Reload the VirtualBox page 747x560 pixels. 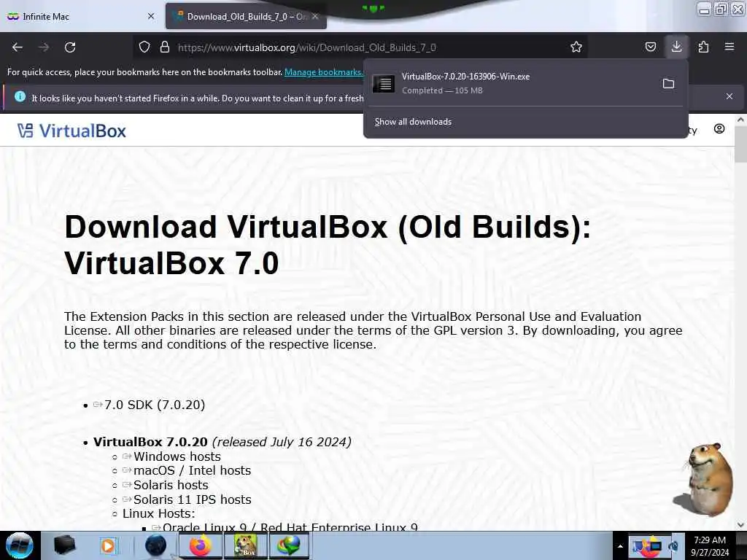coord(70,47)
